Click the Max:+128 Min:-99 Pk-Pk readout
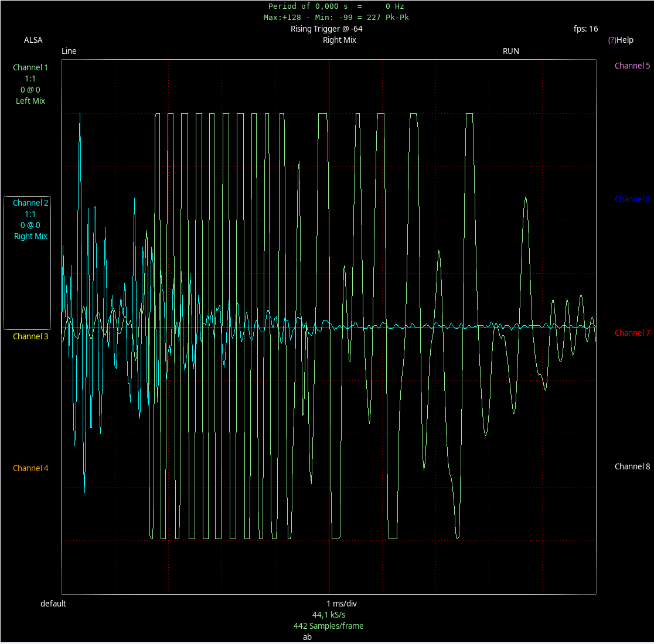Screen dimensions: 654x644 pyautogui.click(x=336, y=18)
